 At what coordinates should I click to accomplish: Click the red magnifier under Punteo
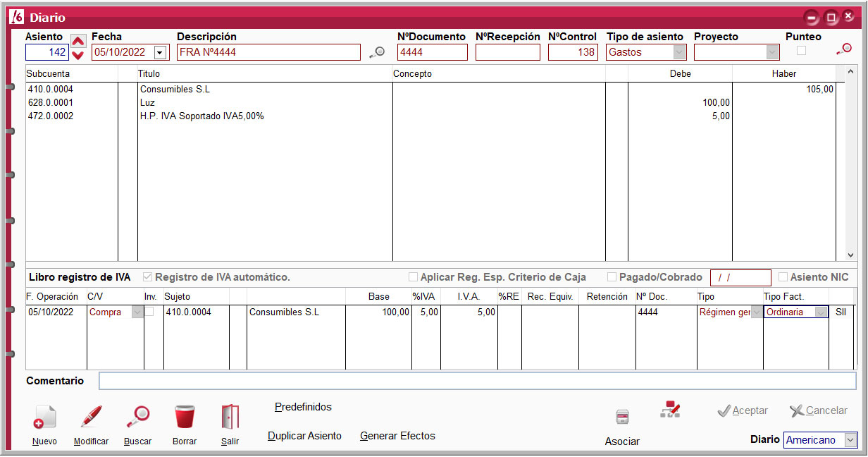click(843, 49)
